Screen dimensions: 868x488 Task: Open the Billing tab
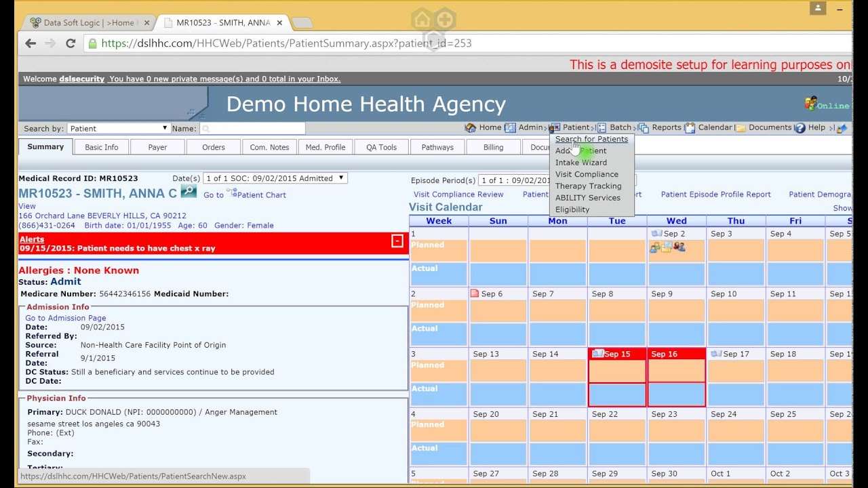click(x=493, y=147)
